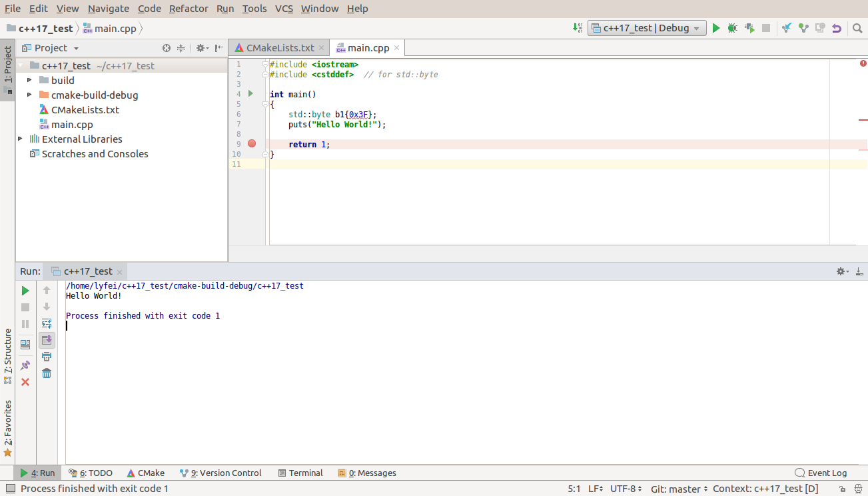Click the red error indicator atop editor gutter
Viewport: 868px width, 496px height.
click(863, 63)
